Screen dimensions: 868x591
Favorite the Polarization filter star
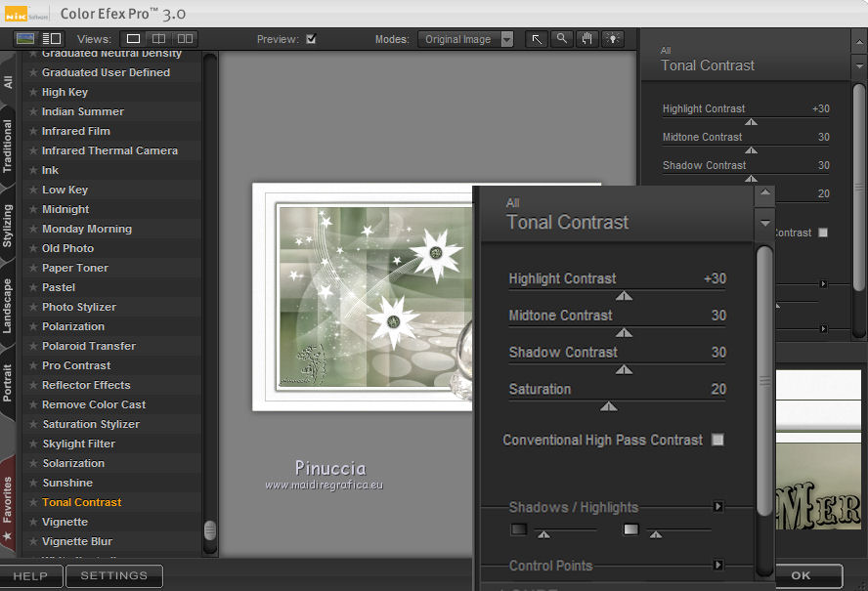(x=33, y=326)
